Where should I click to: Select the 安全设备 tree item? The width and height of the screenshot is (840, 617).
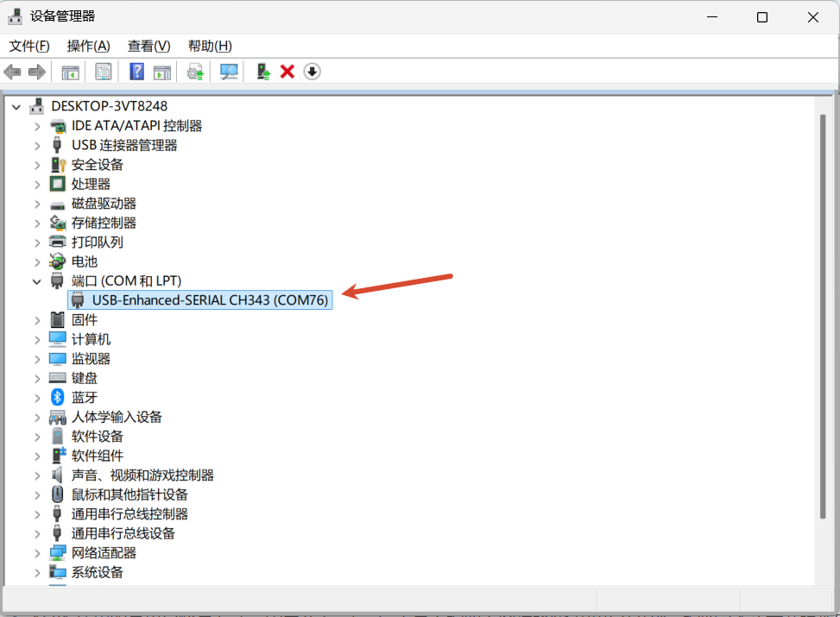tap(98, 165)
